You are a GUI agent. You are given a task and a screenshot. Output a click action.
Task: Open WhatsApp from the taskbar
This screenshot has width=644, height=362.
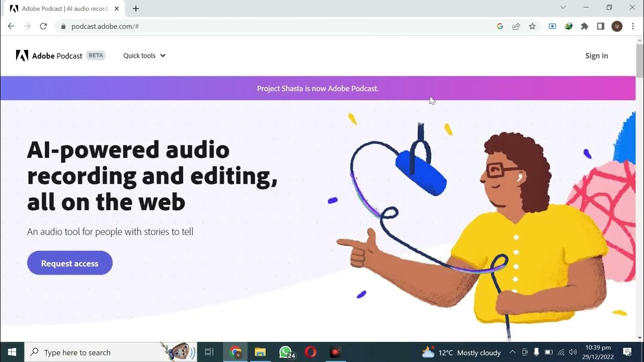point(286,352)
